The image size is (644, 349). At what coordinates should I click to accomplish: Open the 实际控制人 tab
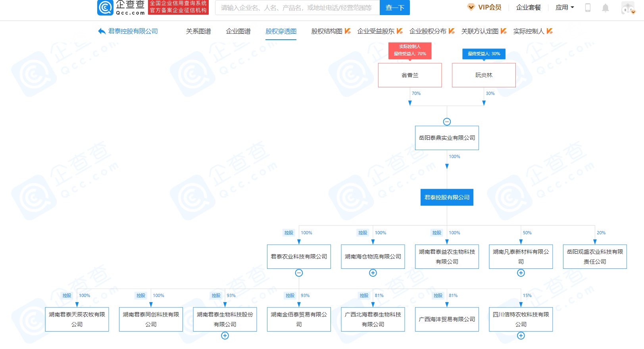tap(529, 31)
